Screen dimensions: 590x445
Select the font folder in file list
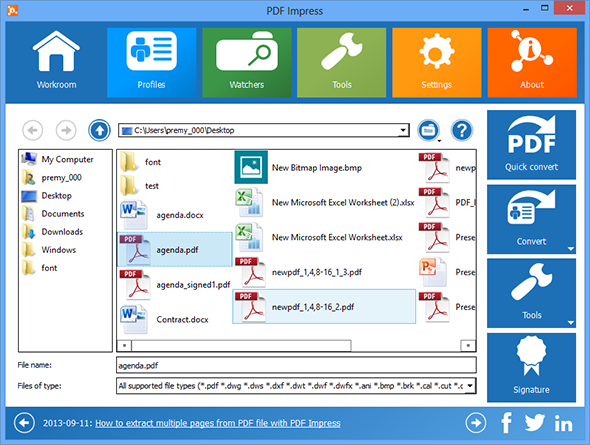(x=141, y=162)
